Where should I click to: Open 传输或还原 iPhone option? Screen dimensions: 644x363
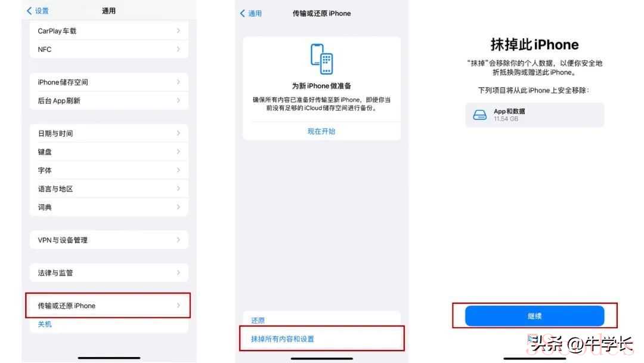click(x=109, y=306)
